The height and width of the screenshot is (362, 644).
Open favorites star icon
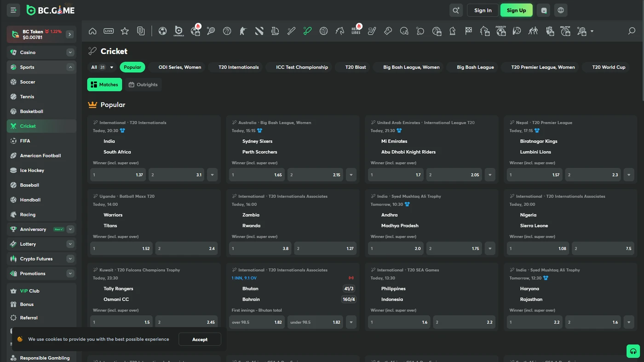(125, 31)
